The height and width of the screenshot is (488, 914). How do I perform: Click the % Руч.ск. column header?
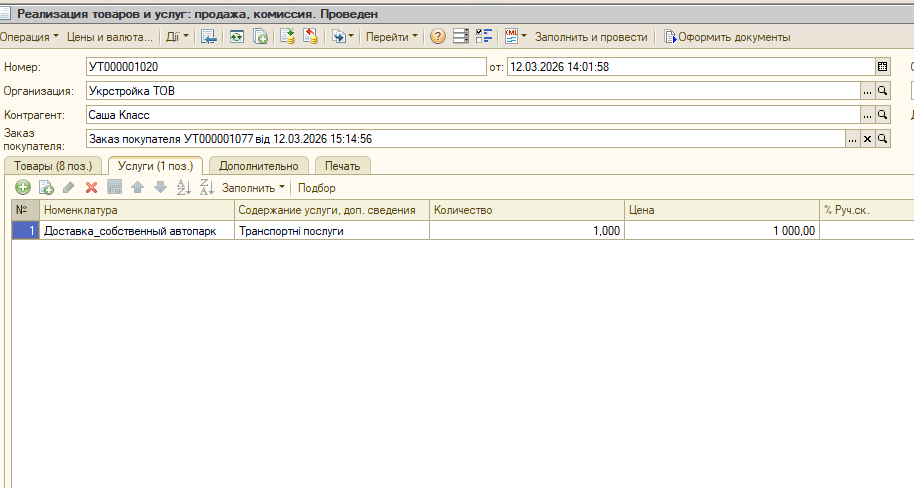click(867, 210)
